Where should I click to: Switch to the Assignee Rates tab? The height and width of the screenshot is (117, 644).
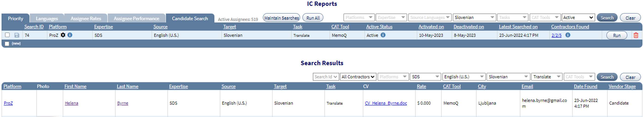pos(86,18)
